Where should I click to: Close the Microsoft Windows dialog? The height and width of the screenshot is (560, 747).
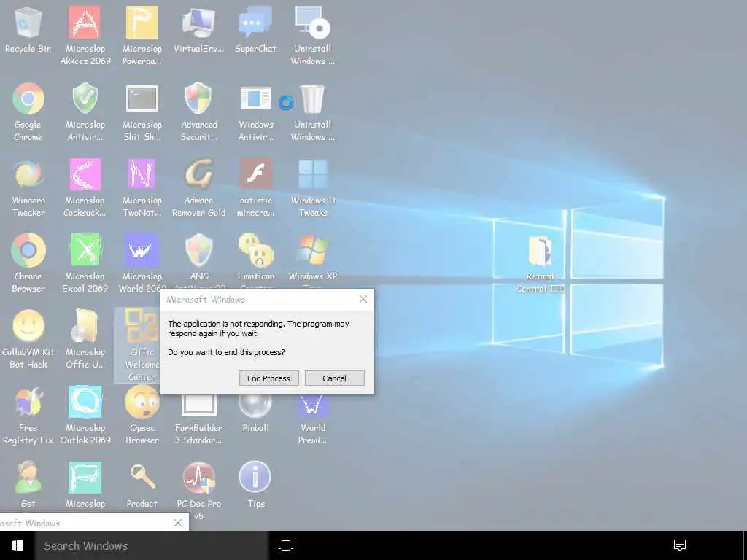[x=363, y=299]
